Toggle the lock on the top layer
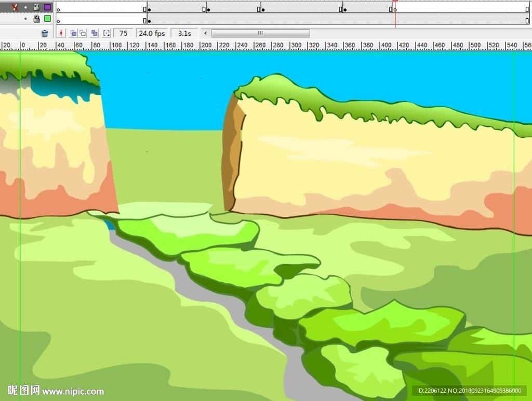The height and width of the screenshot is (401, 532). coord(36,7)
